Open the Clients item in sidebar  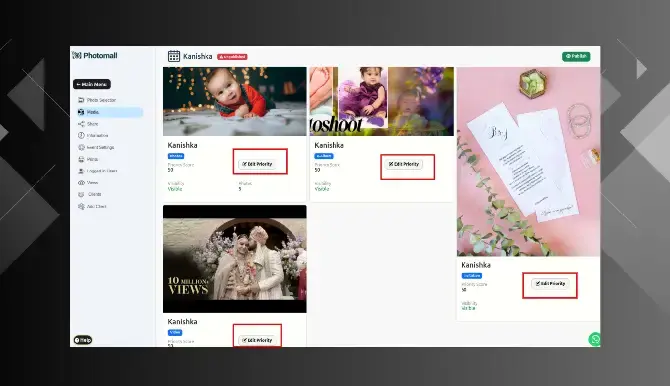(90, 194)
